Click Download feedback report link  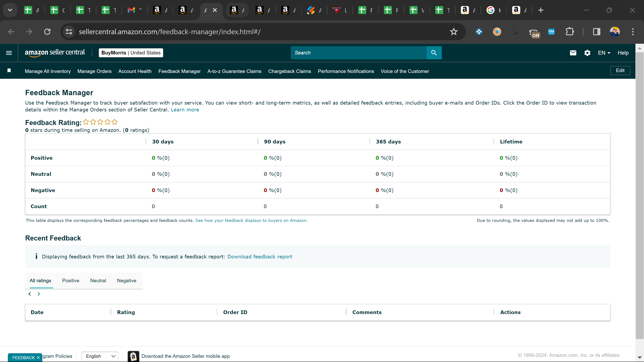tap(259, 257)
